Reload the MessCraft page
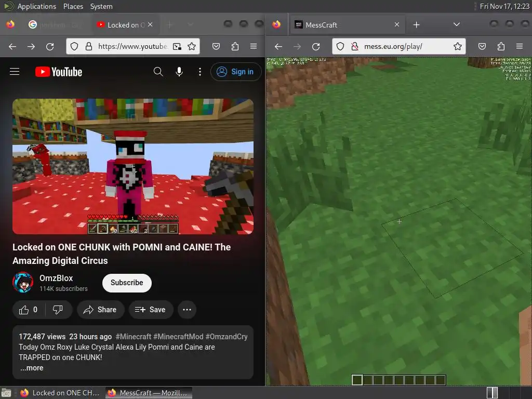532x399 pixels. 316,46
